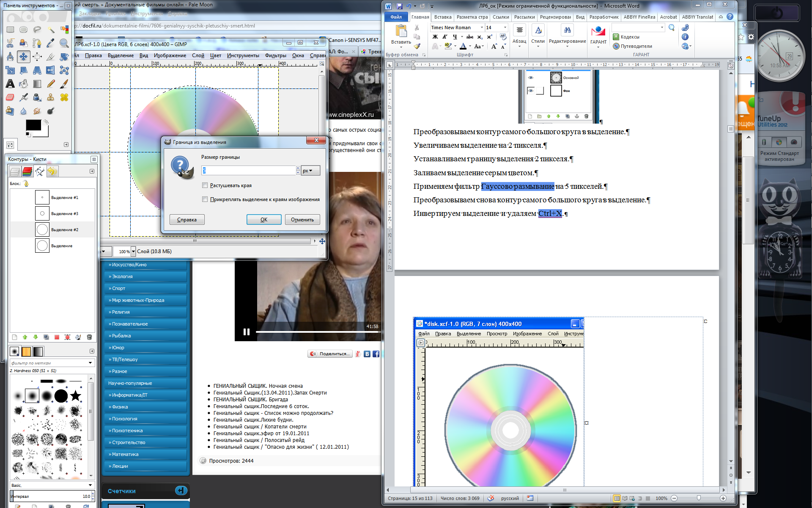812x508 pixels.
Task: Toggle Растушевать края checkbox
Action: point(205,185)
